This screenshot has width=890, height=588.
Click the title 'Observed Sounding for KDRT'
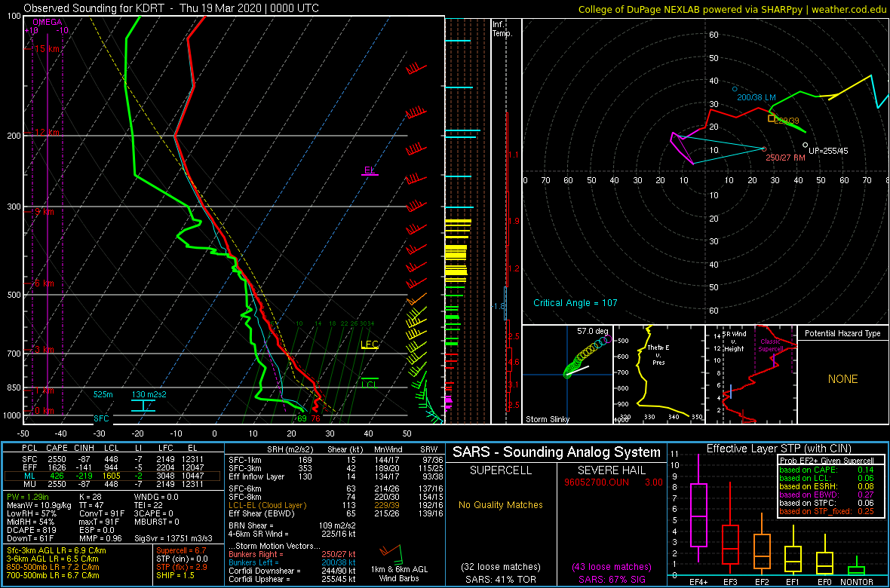pyautogui.click(x=96, y=8)
